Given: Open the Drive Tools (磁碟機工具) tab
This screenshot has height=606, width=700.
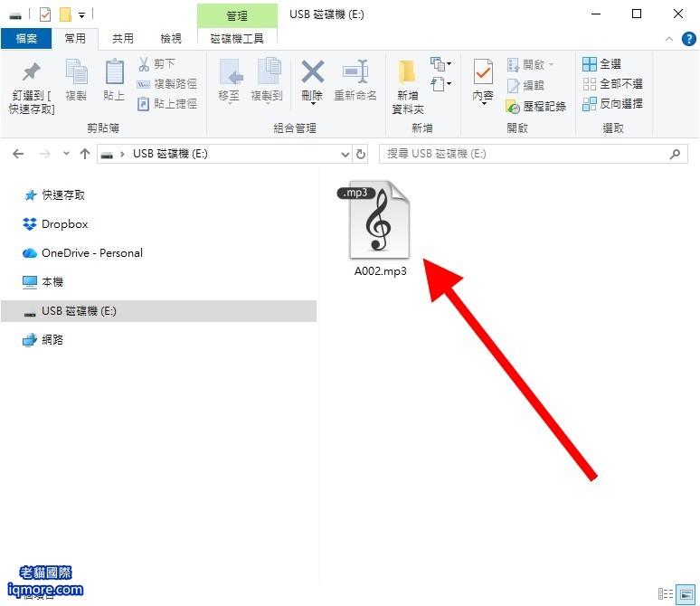Looking at the screenshot, I should [237, 39].
